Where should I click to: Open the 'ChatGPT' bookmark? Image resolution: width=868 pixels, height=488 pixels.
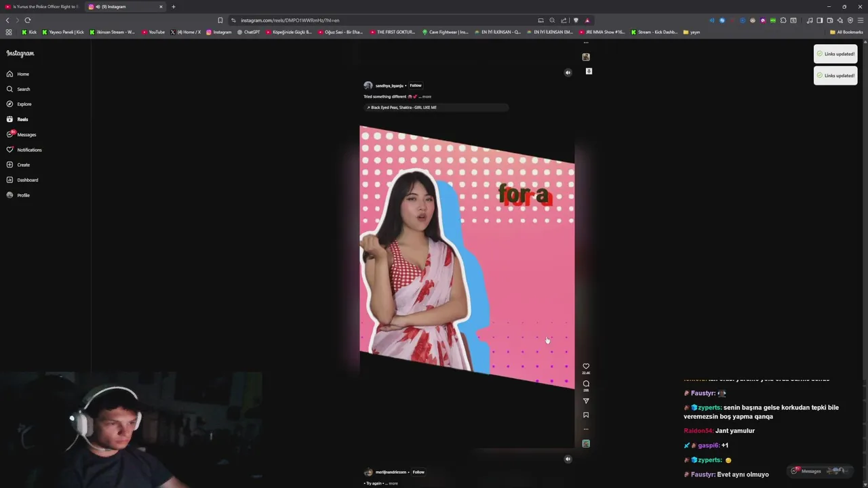click(248, 32)
